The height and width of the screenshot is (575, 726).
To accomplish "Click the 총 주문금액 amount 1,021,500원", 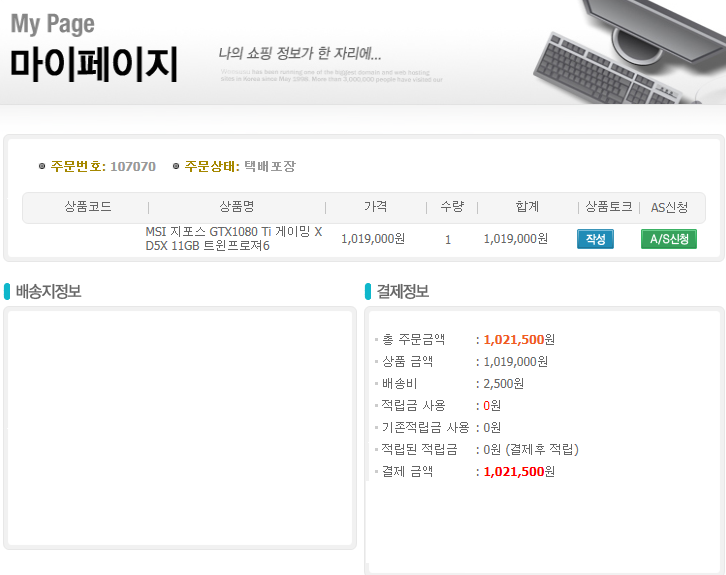I will (518, 339).
